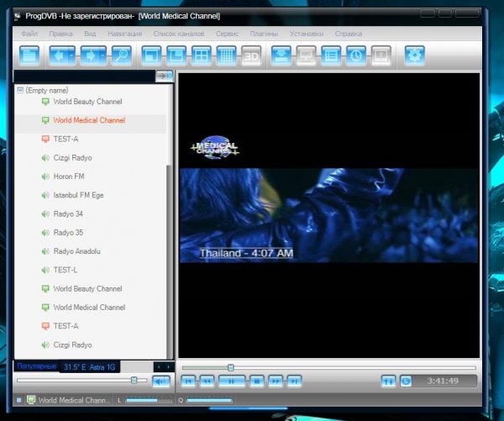Rewind the timeshift playback
Image resolution: width=504 pixels, height=421 pixels.
207,382
